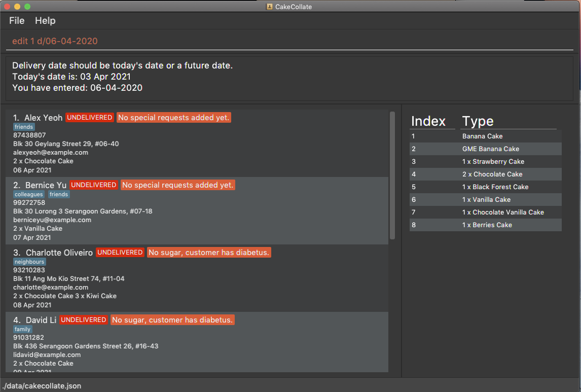Click email charlotte@example.com
The image size is (581, 392).
51,287
